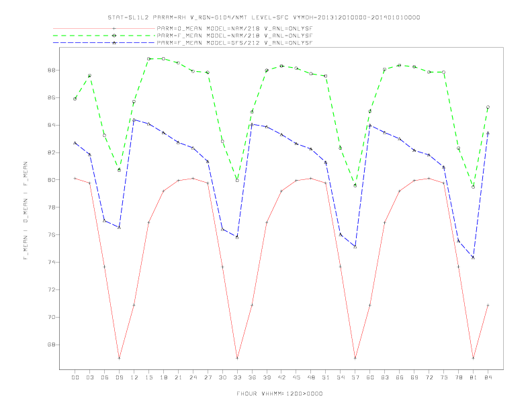
Task: Click the y-axis tick label 74
Action: tap(52, 263)
